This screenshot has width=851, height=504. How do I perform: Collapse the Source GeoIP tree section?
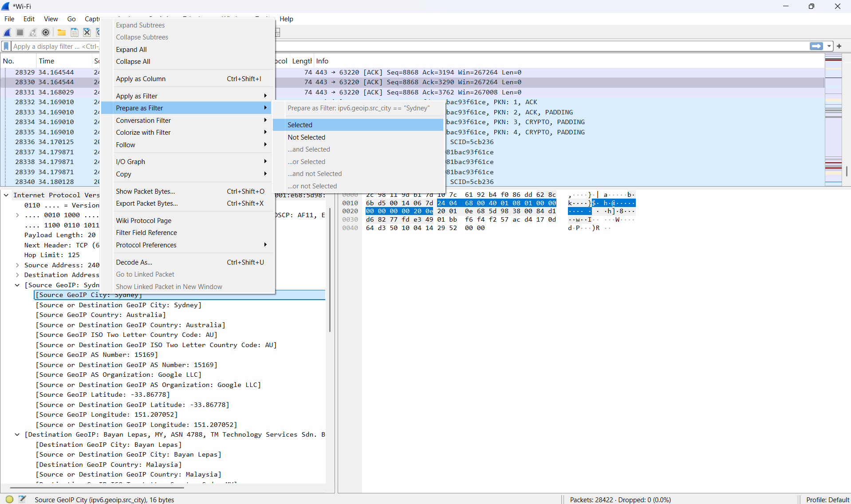[17, 285]
